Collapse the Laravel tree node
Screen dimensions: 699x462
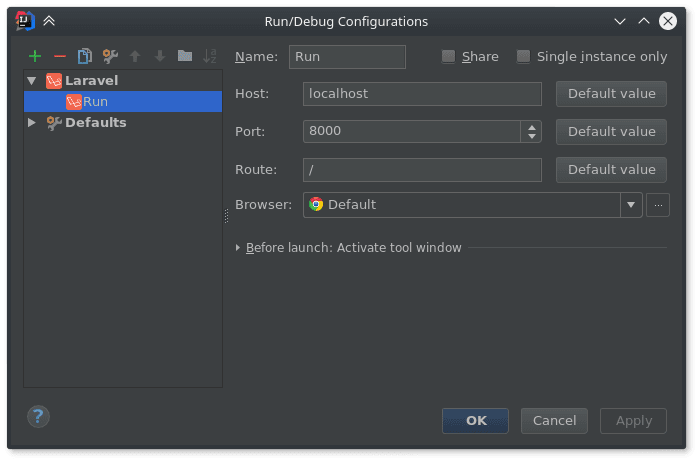click(x=32, y=80)
